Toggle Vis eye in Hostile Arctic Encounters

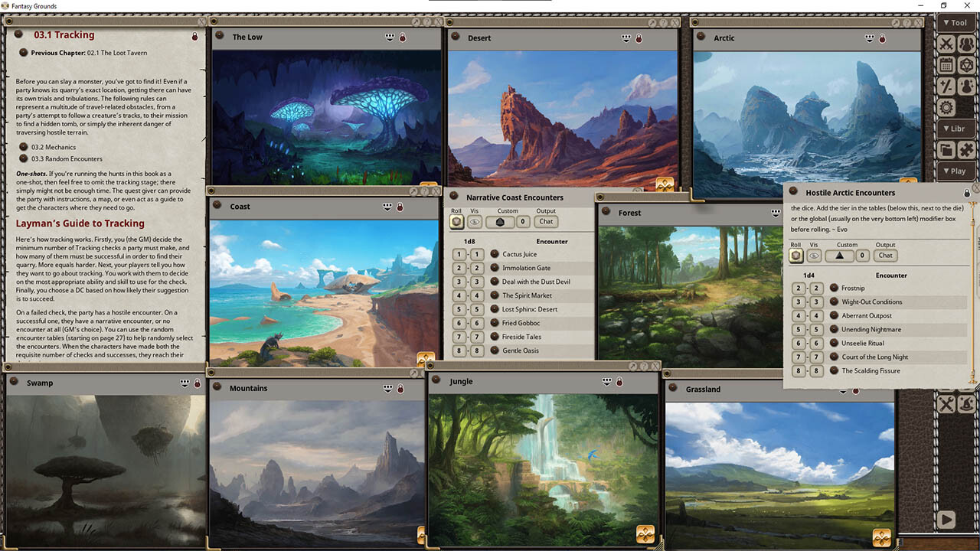(815, 256)
